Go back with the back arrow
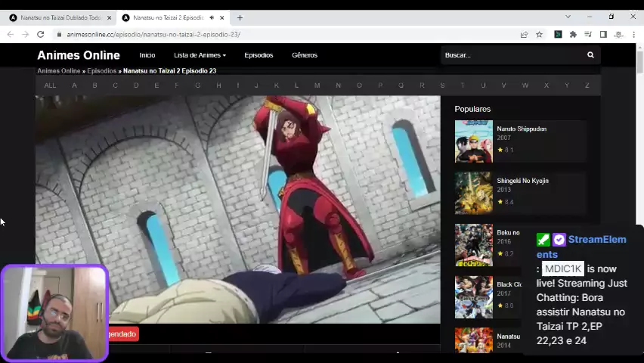Image resolution: width=644 pixels, height=363 pixels. pos(10,34)
